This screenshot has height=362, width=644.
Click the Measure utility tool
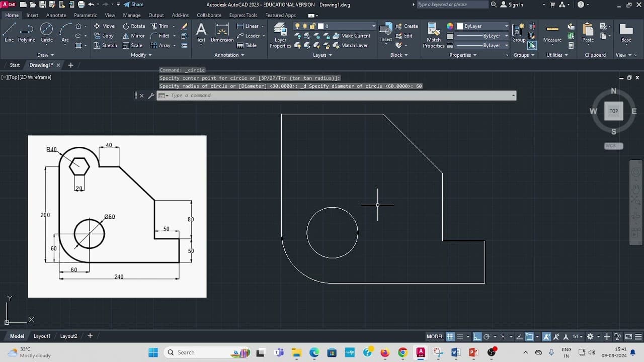coord(552,33)
